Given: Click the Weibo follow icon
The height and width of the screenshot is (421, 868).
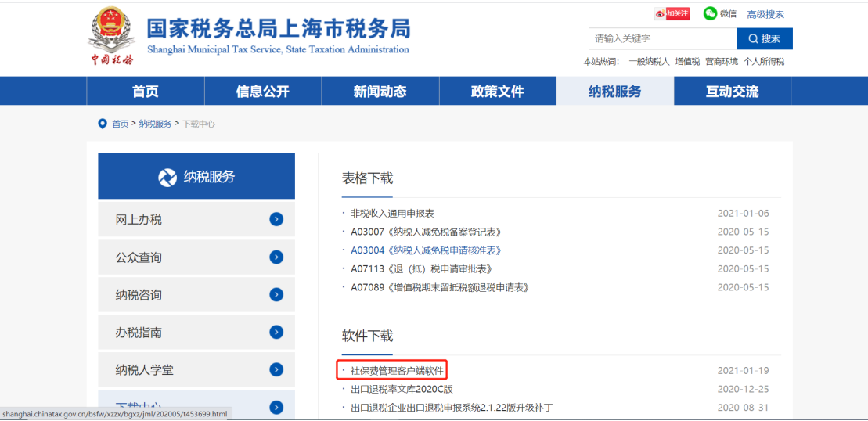Looking at the screenshot, I should pos(672,14).
